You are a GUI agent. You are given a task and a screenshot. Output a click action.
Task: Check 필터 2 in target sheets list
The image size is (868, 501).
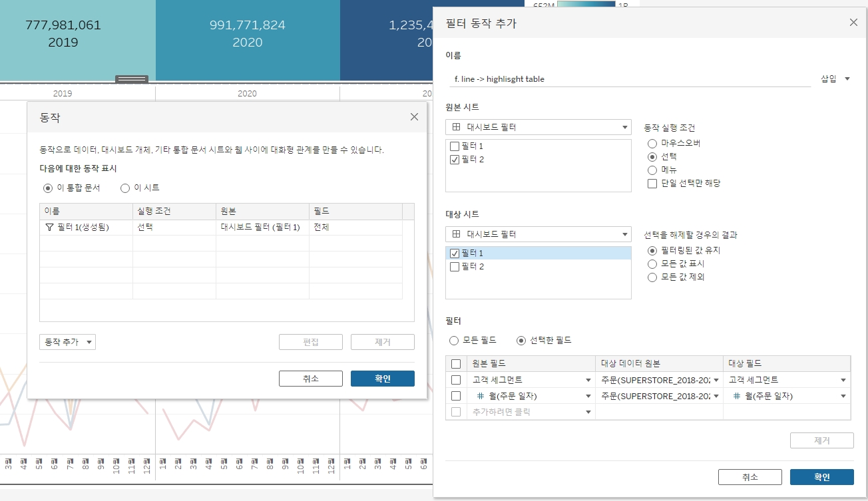tap(455, 267)
